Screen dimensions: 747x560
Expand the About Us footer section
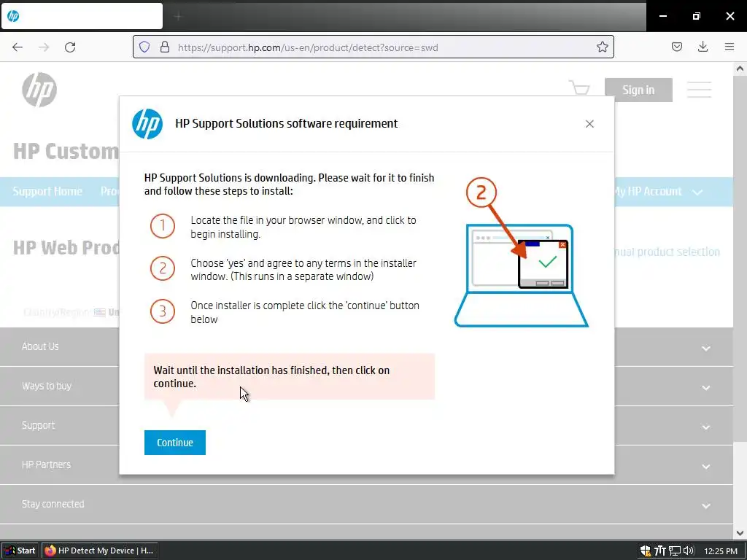[x=366, y=347]
